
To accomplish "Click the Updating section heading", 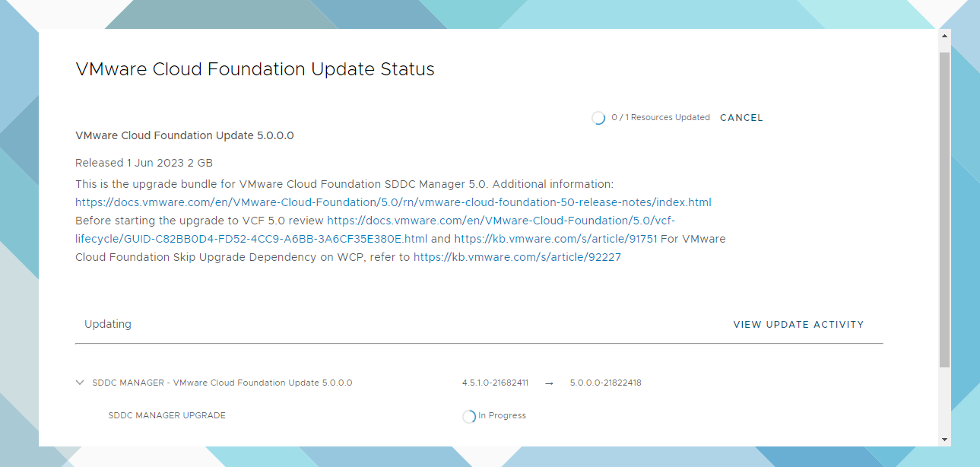I will (x=108, y=324).
